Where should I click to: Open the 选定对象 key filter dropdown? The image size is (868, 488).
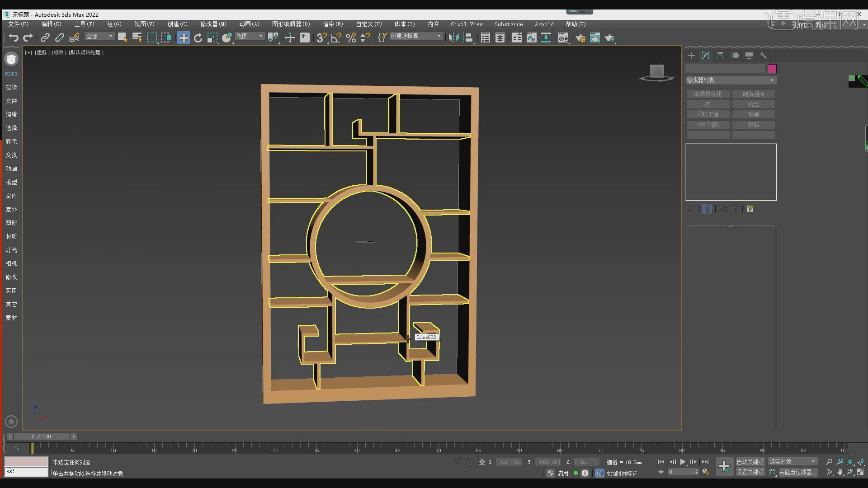click(x=792, y=461)
